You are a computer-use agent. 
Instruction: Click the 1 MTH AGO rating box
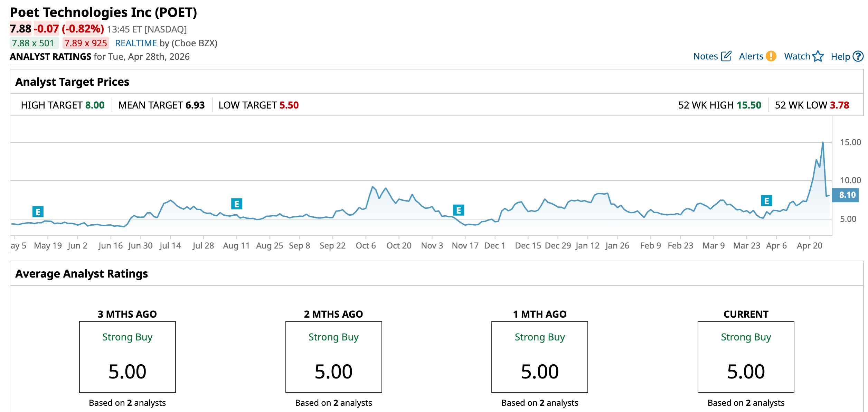tap(539, 357)
